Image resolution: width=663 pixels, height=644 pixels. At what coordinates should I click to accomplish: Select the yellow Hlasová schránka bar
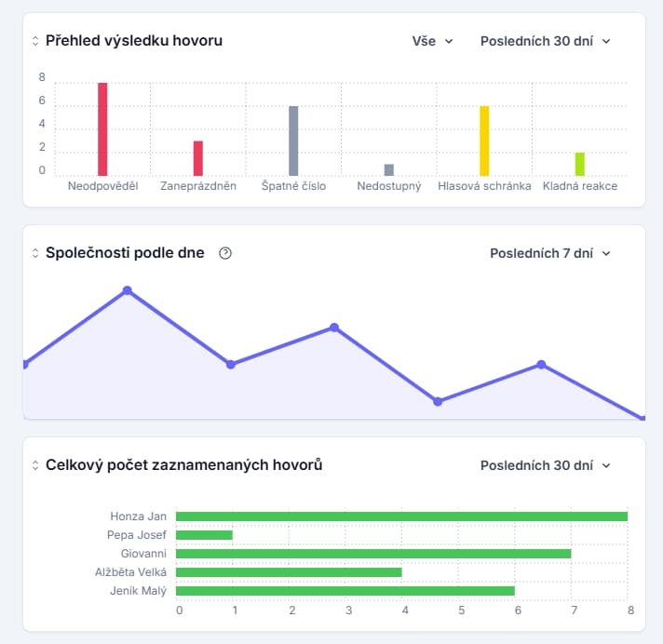484,140
